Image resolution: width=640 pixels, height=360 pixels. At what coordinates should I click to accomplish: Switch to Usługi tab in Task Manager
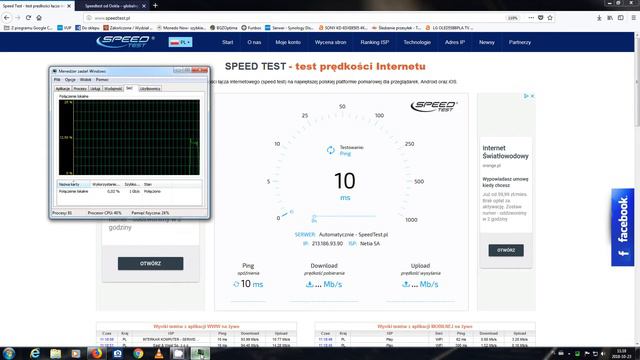coord(95,89)
